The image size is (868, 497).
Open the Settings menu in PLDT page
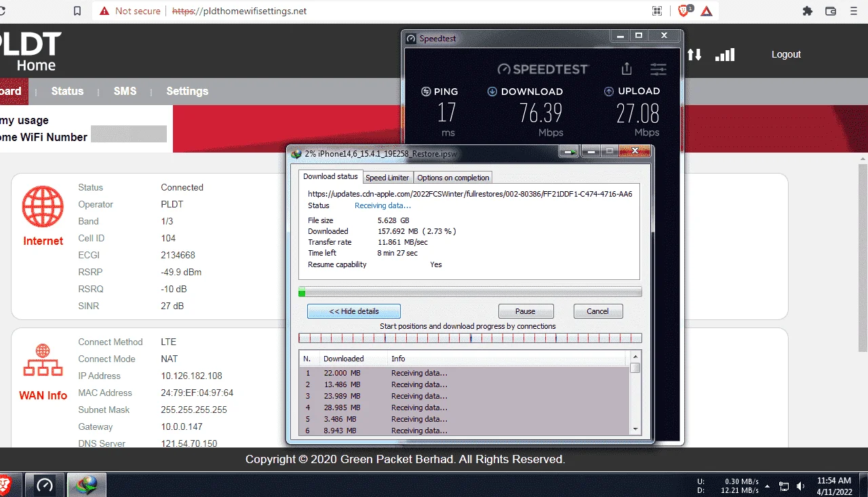pyautogui.click(x=187, y=91)
